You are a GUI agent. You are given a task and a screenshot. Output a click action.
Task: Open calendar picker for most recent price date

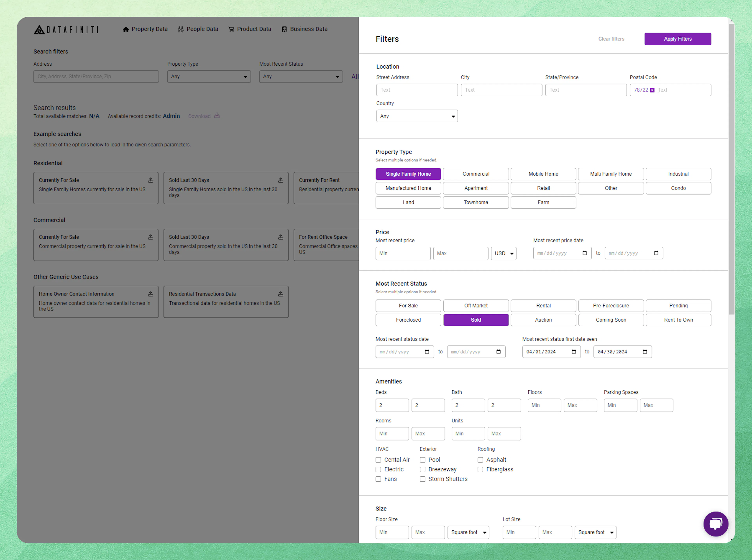click(x=585, y=253)
